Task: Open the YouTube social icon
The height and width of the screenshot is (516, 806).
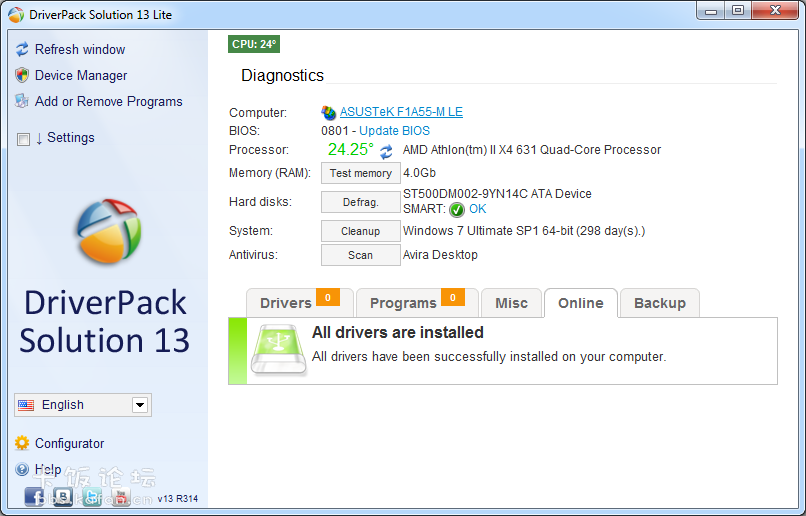Action: click(121, 497)
